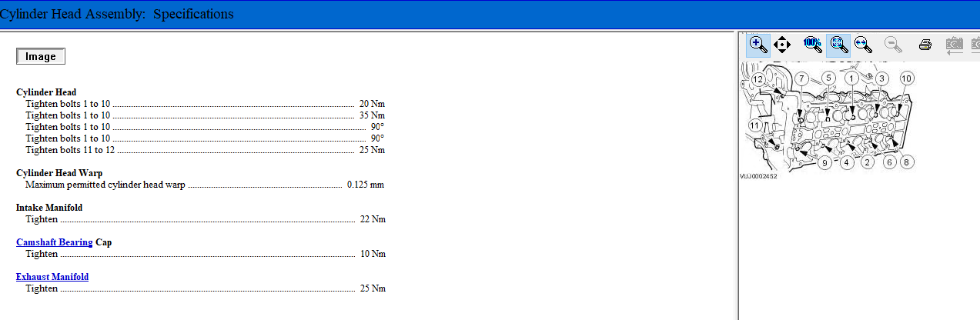Reset image zoom to 100%
This screenshot has width=980, height=320.
coord(813,45)
